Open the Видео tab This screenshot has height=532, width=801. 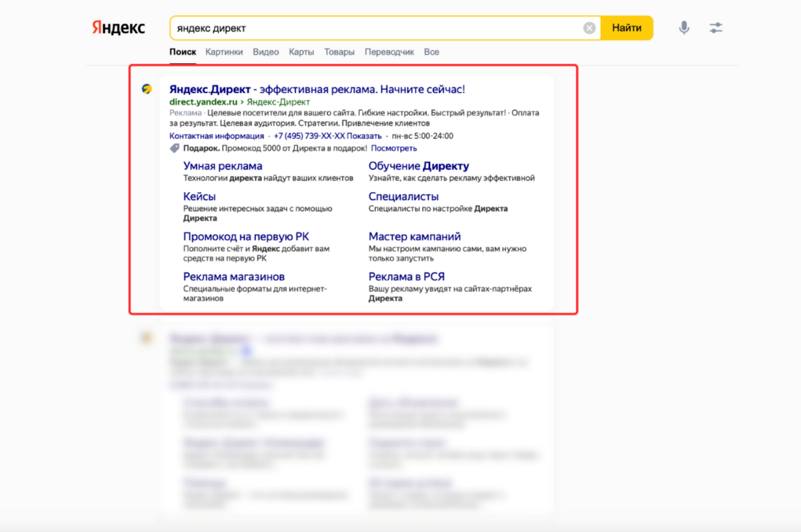pos(266,52)
